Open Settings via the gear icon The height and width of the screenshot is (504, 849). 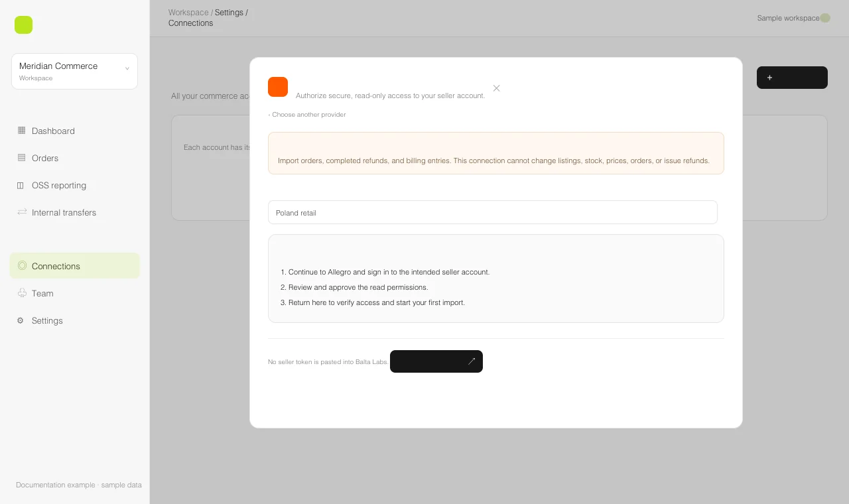21,320
